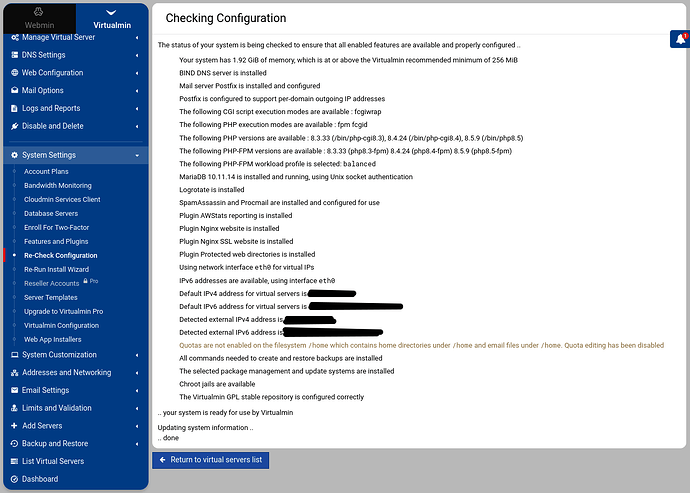Open Features and Plugins

click(56, 241)
